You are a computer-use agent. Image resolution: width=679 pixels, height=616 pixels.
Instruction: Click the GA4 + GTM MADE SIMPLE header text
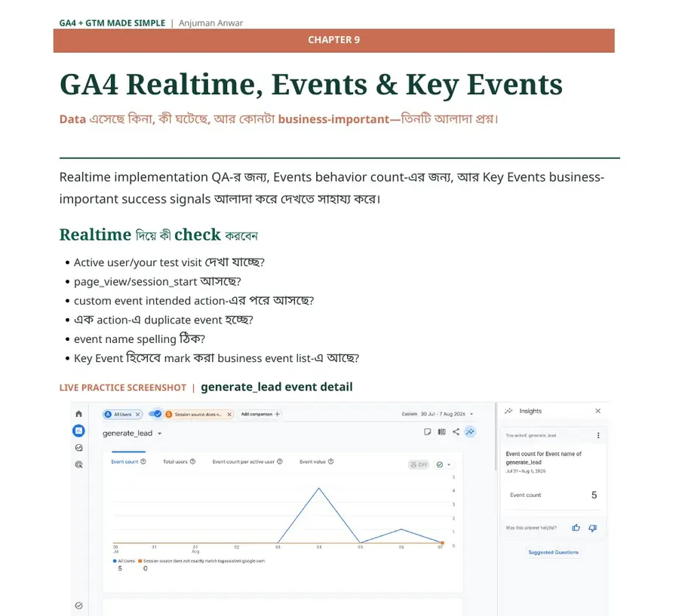112,23
